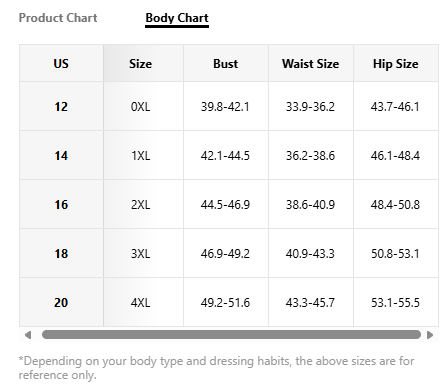
Task: Select the Body Chart tab
Action: click(177, 18)
